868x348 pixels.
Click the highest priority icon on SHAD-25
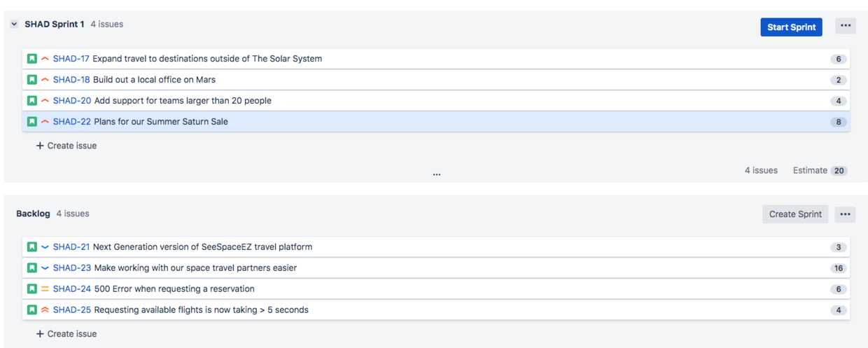(x=45, y=310)
